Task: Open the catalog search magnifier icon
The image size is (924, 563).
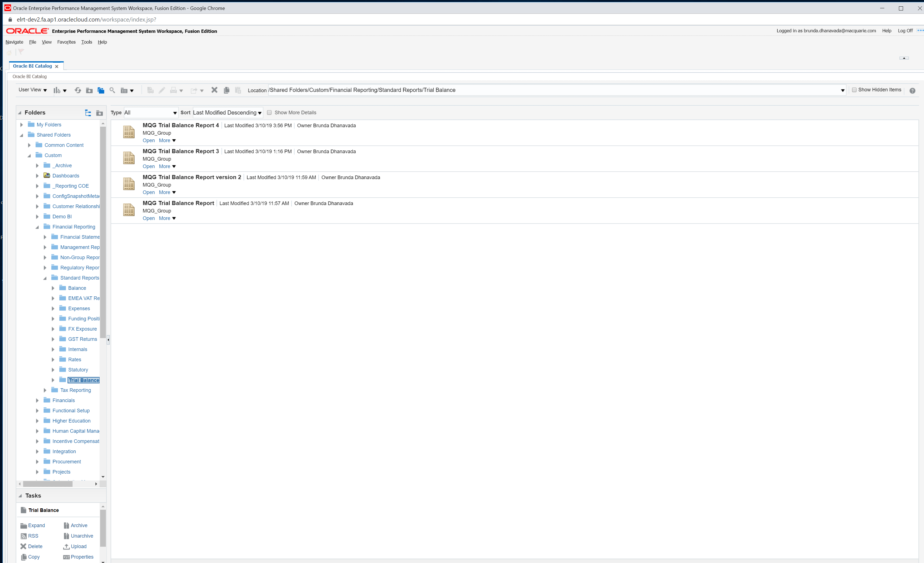Action: coord(112,90)
